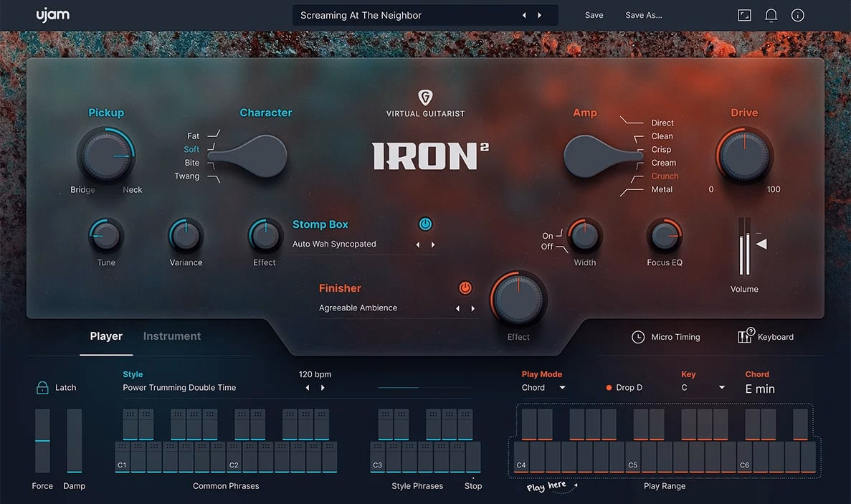Click the Pickup knob
This screenshot has height=504, width=851.
[x=106, y=156]
